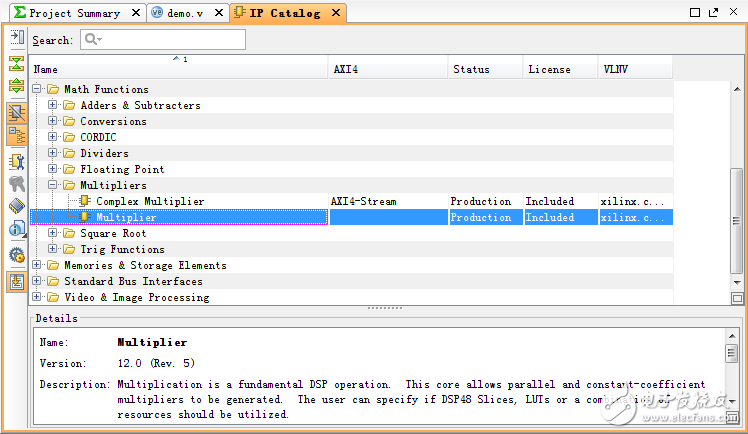
Task: Toggle the hide incompatible IP filter button
Action: [x=17, y=112]
